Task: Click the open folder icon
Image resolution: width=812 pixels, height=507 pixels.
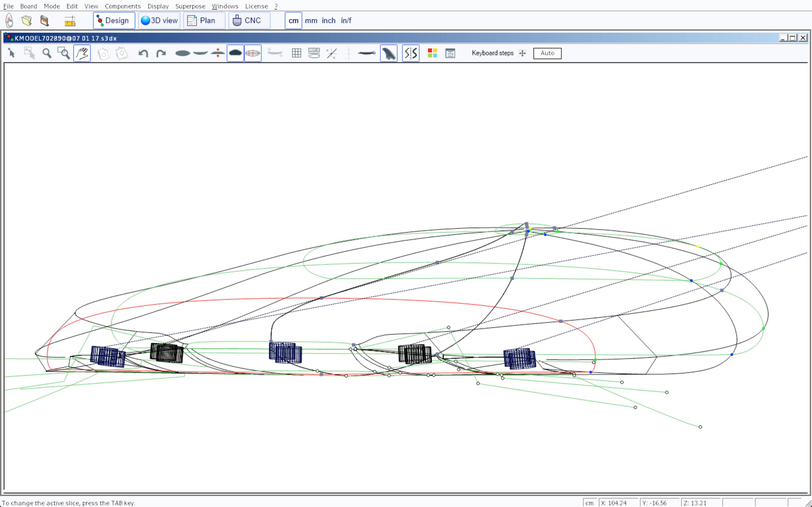Action: pos(27,21)
